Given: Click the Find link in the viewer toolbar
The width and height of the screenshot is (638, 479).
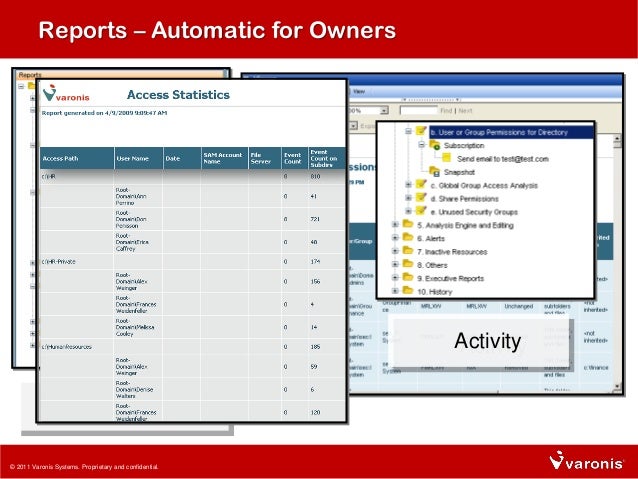Looking at the screenshot, I should pos(446,110).
